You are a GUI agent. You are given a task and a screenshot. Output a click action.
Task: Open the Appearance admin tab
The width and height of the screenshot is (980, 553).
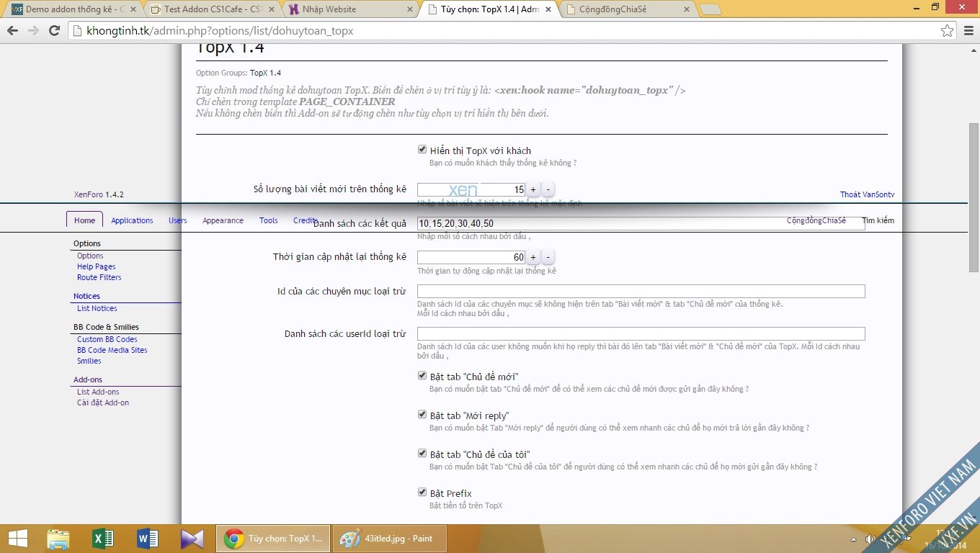223,220
